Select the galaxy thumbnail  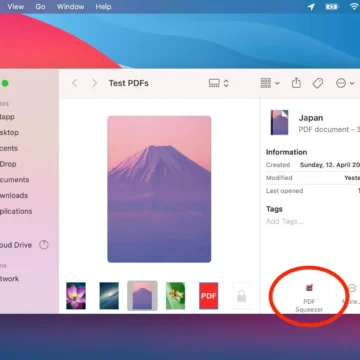[109, 296]
